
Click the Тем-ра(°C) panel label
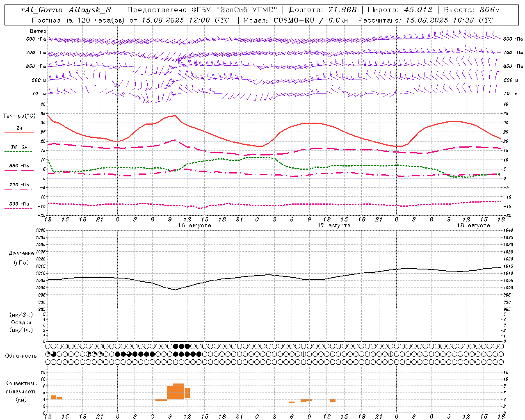point(19,116)
